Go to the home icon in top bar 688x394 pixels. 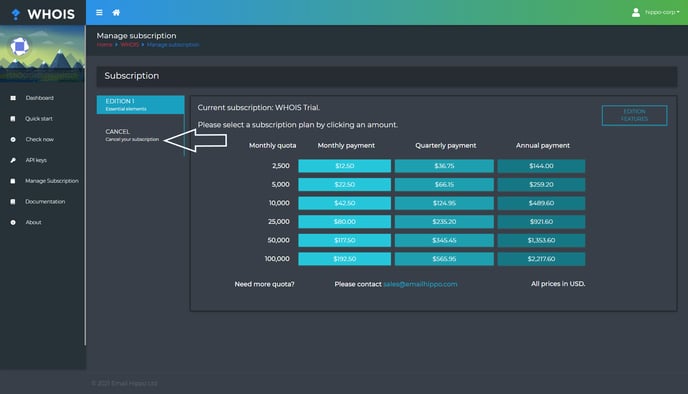click(116, 13)
